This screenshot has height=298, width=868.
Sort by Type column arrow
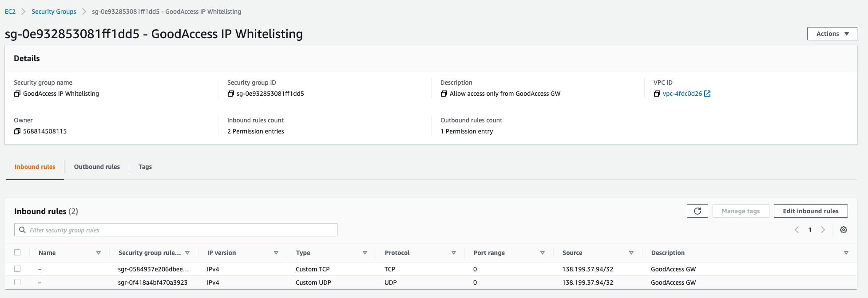click(x=365, y=253)
